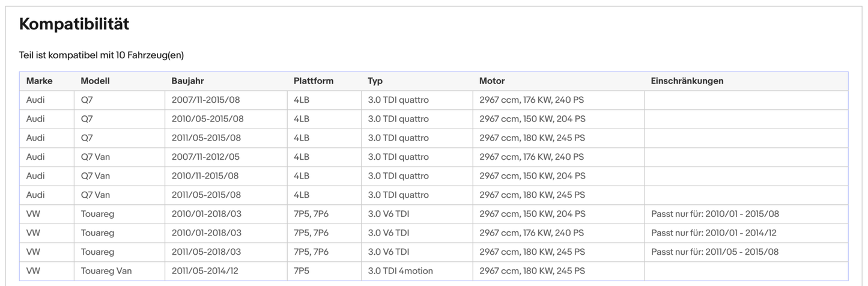
Task: Click the Motor cell in the Touareg Van row
Action: pos(532,271)
